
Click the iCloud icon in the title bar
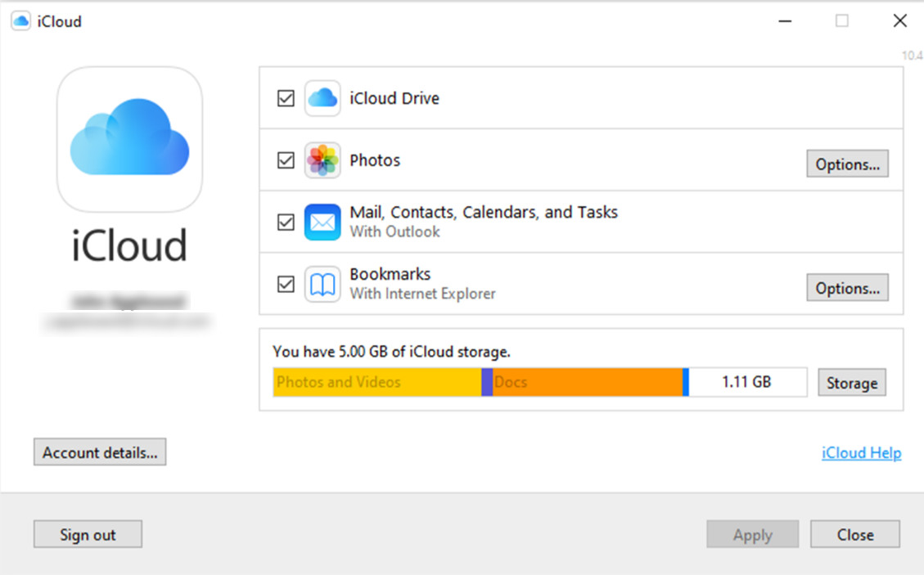tap(20, 20)
